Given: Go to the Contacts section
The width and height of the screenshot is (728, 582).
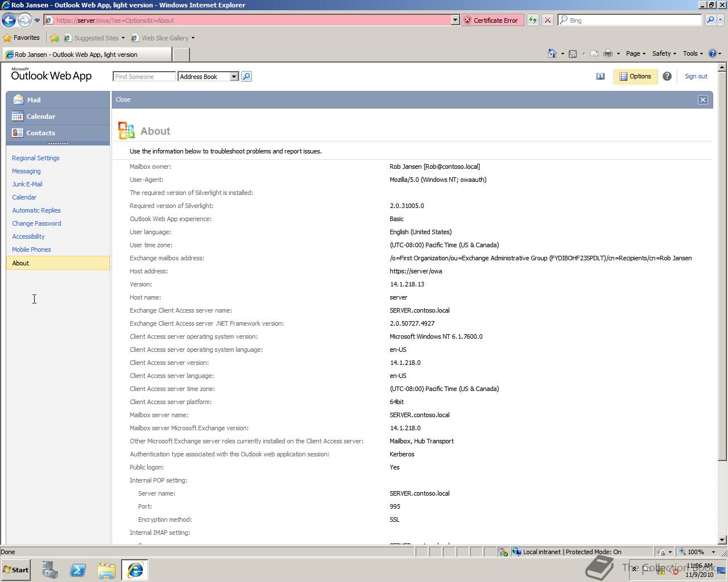Looking at the screenshot, I should click(58, 133).
